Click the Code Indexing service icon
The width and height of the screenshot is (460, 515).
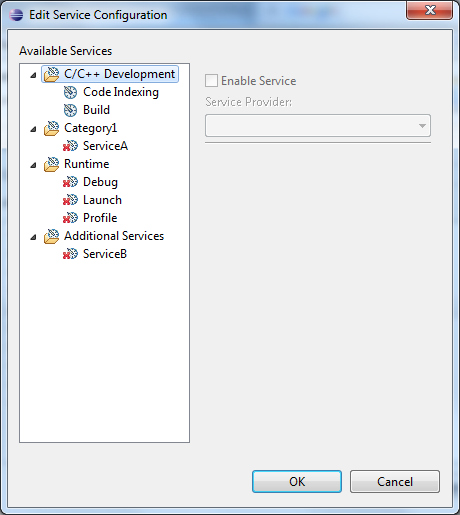(x=70, y=92)
